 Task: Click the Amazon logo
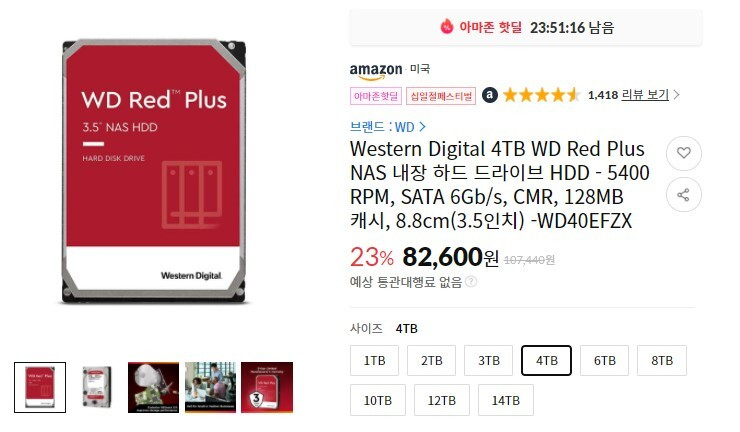(376, 70)
